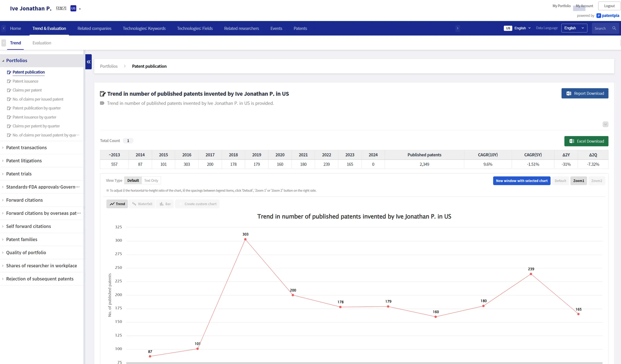Open Patent issuance by quarter link
The width and height of the screenshot is (621, 364).
tap(34, 117)
